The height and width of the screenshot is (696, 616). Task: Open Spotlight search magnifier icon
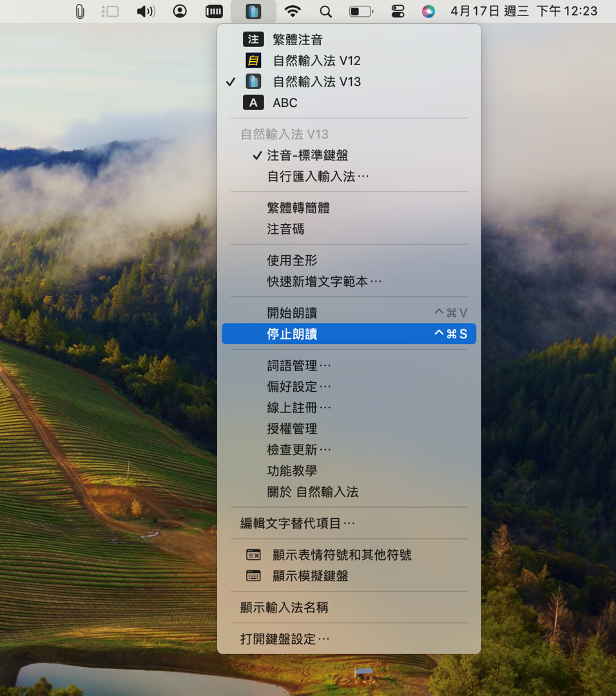click(326, 12)
